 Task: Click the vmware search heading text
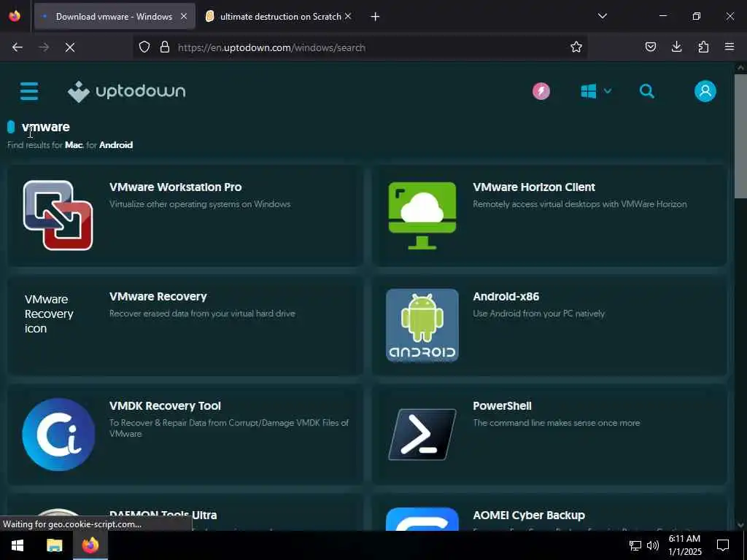point(46,127)
